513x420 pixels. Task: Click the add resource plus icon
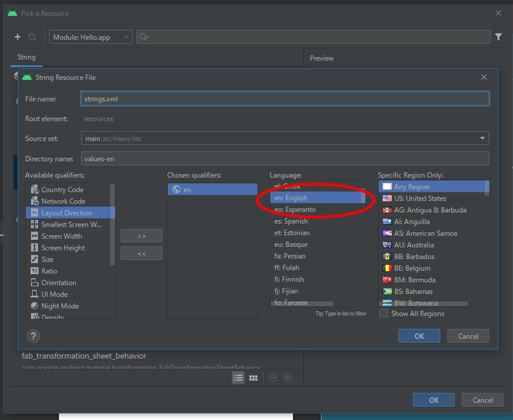[18, 37]
